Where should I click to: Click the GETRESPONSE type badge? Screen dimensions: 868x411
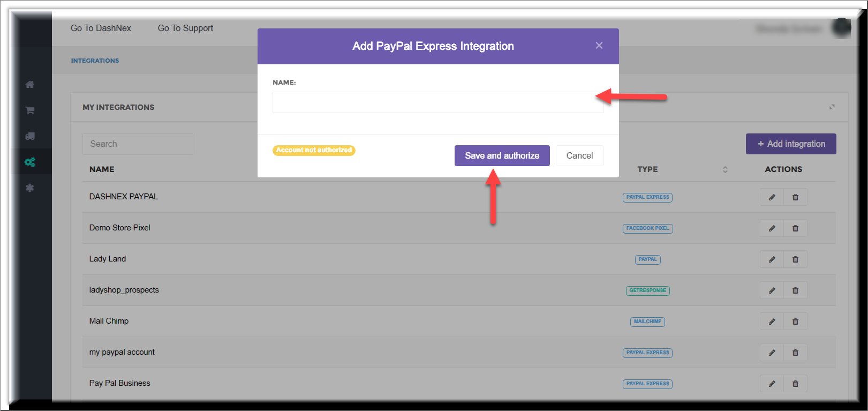[647, 290]
